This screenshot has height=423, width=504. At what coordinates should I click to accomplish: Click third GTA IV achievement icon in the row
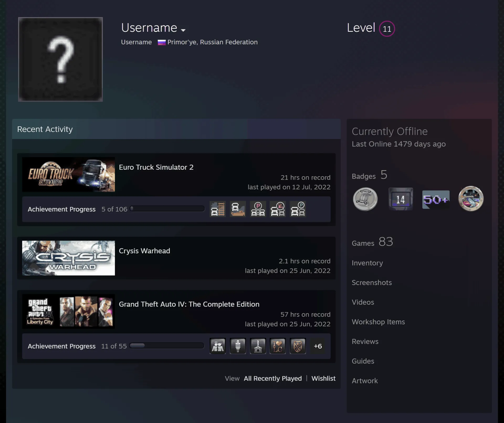pyautogui.click(x=258, y=346)
